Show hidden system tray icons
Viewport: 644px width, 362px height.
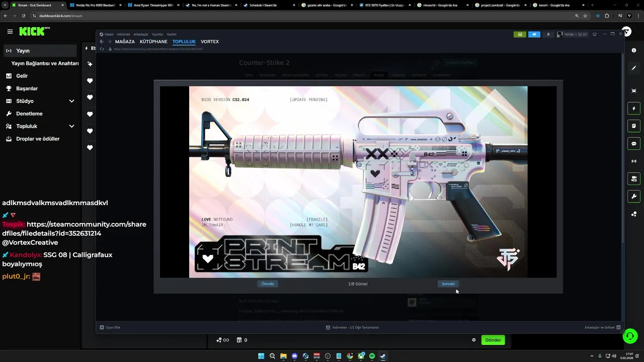(592, 356)
